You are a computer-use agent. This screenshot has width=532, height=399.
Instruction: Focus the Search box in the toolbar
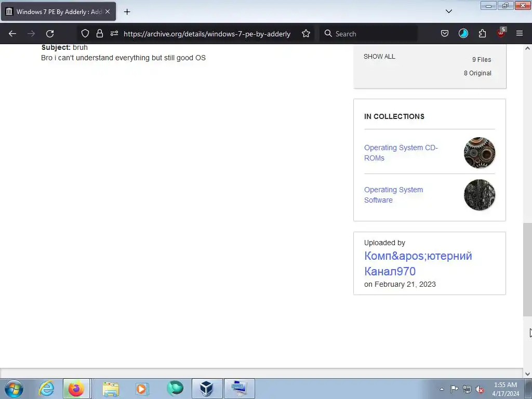pos(369,34)
